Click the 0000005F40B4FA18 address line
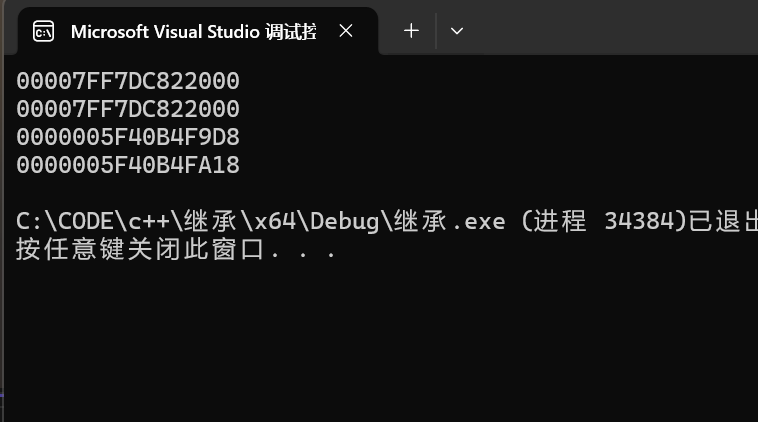 coord(128,165)
